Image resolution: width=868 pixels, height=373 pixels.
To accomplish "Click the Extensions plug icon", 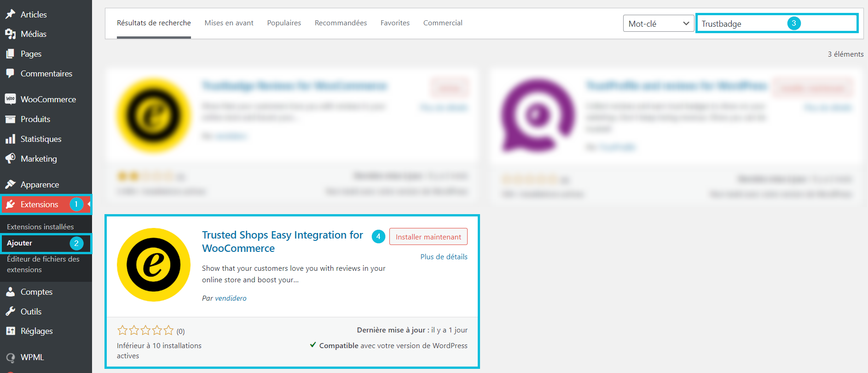I will pyautogui.click(x=10, y=204).
